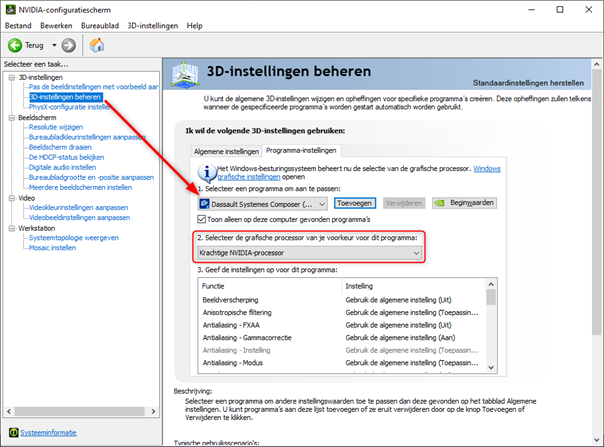The width and height of the screenshot is (604, 447).
Task: Click task tree horizontal scroll left arrow
Action: (x=9, y=411)
